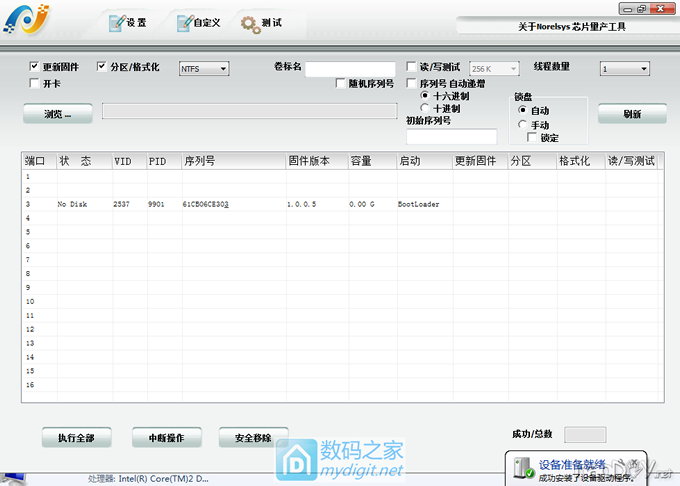Screen dimensions: 680x486
Task: Toggle the 更新固件 checkbox
Action: 35,67
